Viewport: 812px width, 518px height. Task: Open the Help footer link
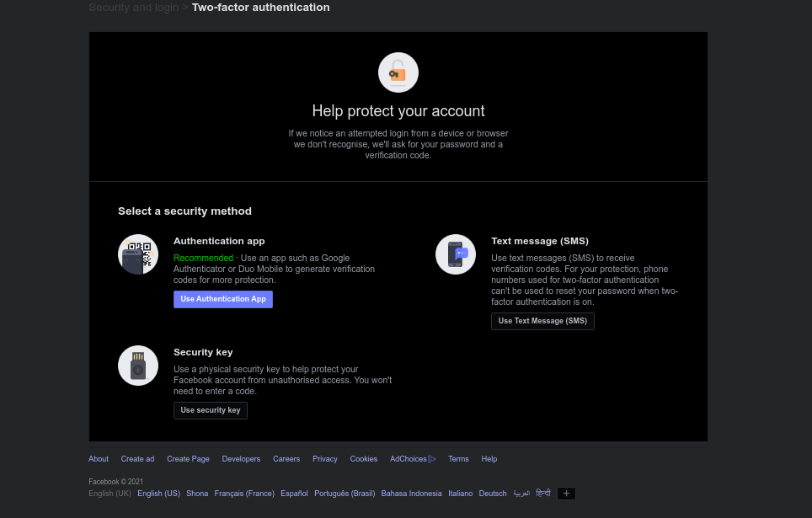click(489, 459)
